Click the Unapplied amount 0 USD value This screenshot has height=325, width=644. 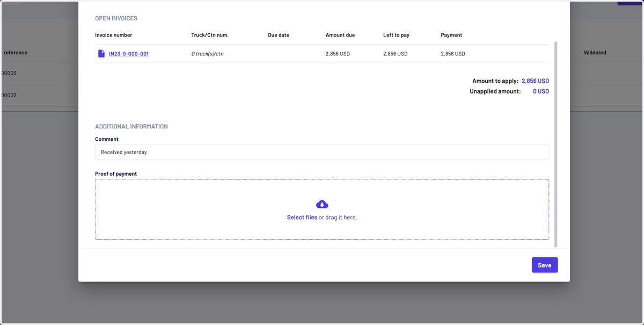point(541,91)
